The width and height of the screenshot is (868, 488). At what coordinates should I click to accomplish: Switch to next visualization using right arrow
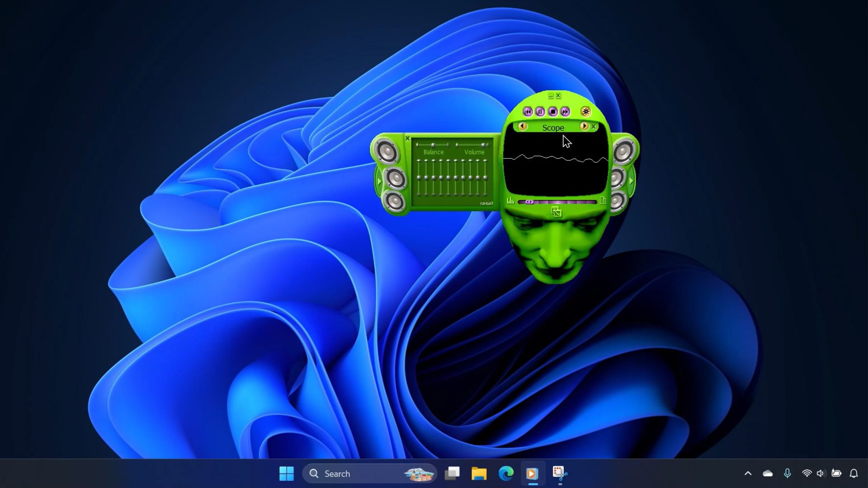(584, 126)
